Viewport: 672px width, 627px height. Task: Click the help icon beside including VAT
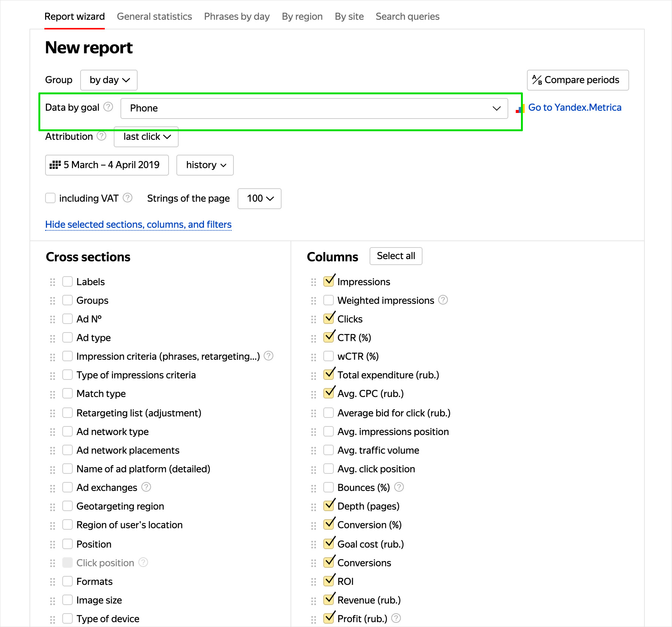[128, 198]
